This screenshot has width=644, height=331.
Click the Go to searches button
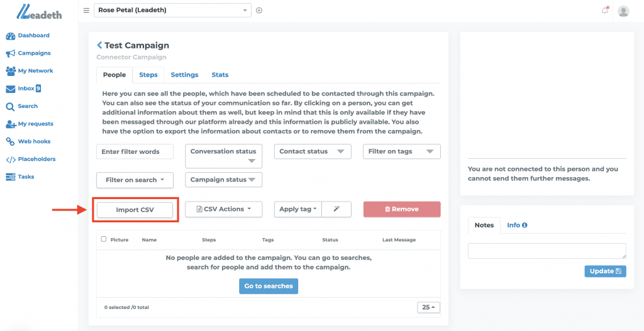[x=269, y=286]
